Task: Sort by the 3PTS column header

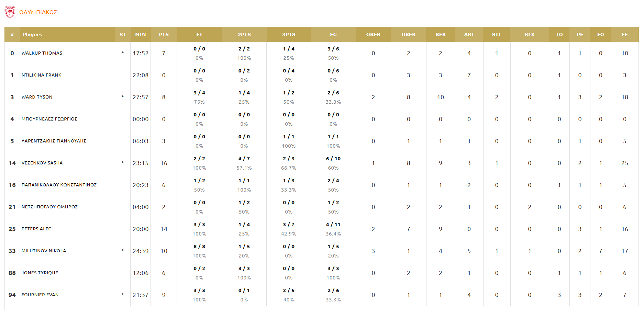Action: point(289,35)
